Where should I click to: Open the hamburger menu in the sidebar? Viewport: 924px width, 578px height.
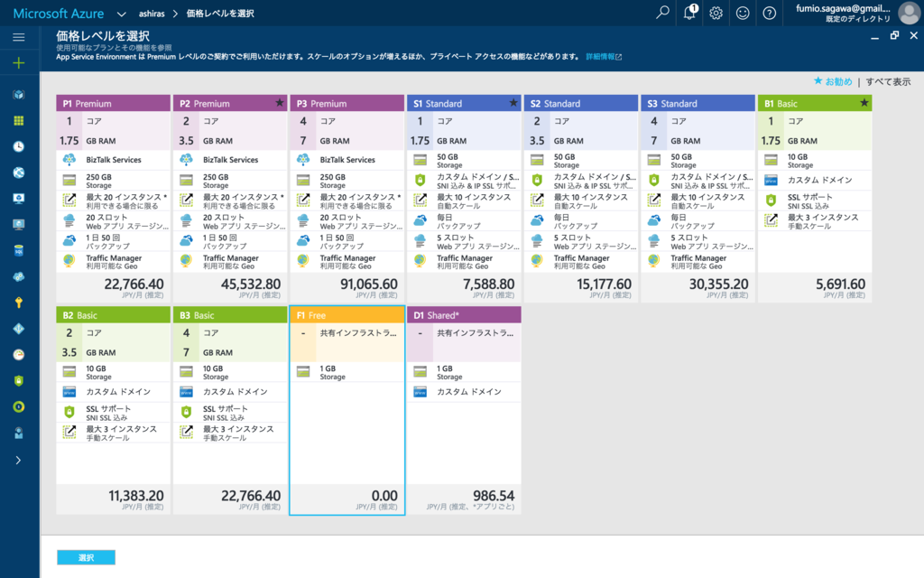[19, 37]
